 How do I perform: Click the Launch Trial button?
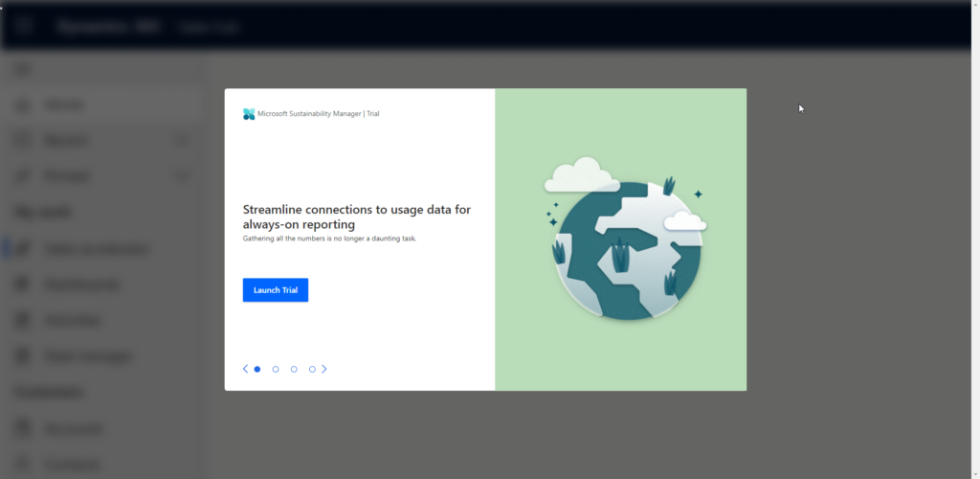[275, 290]
